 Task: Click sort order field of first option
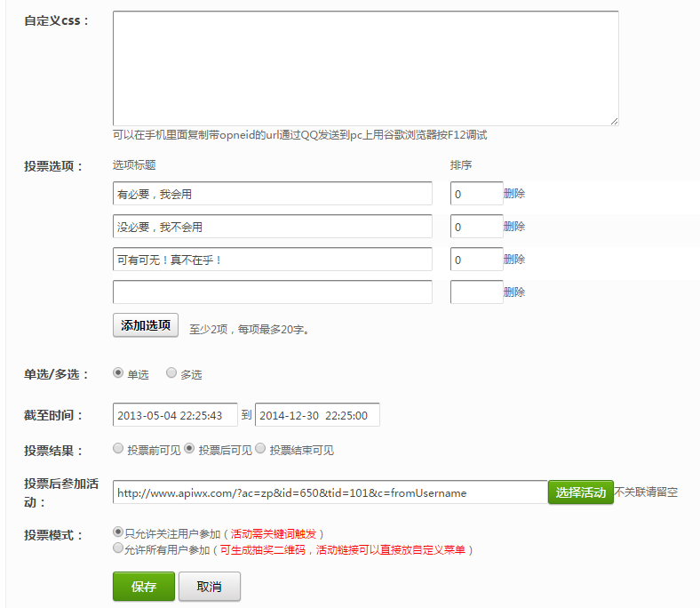coord(476,194)
